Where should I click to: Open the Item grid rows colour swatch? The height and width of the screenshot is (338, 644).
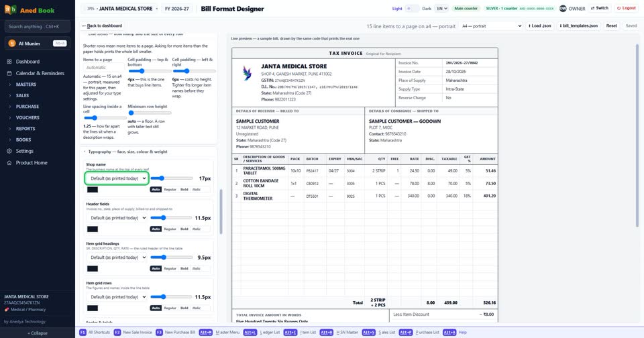point(93,308)
